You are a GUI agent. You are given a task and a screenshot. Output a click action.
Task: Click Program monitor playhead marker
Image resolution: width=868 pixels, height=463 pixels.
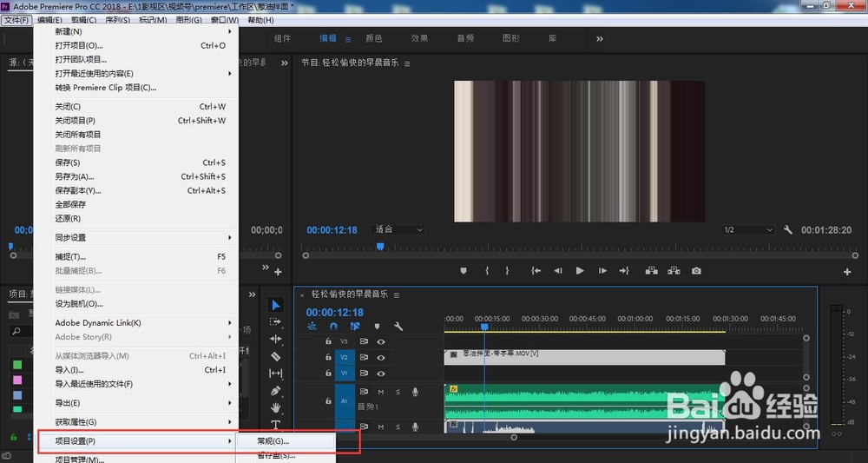point(380,247)
